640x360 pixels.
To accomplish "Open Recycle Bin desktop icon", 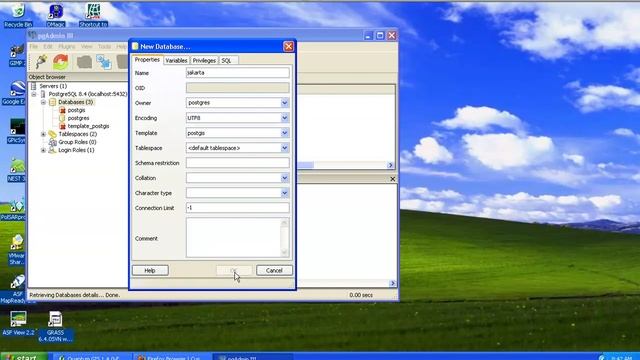I will point(18,16).
